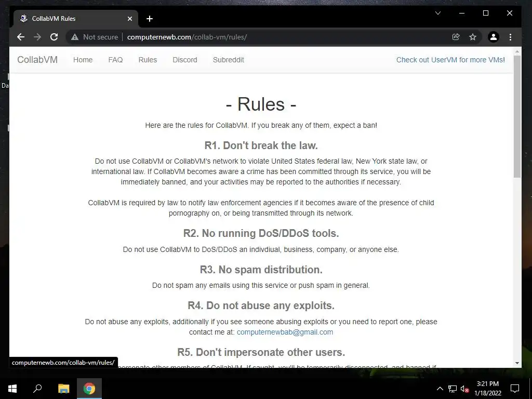Click the address bar URL
The image size is (532, 399).
click(187, 37)
